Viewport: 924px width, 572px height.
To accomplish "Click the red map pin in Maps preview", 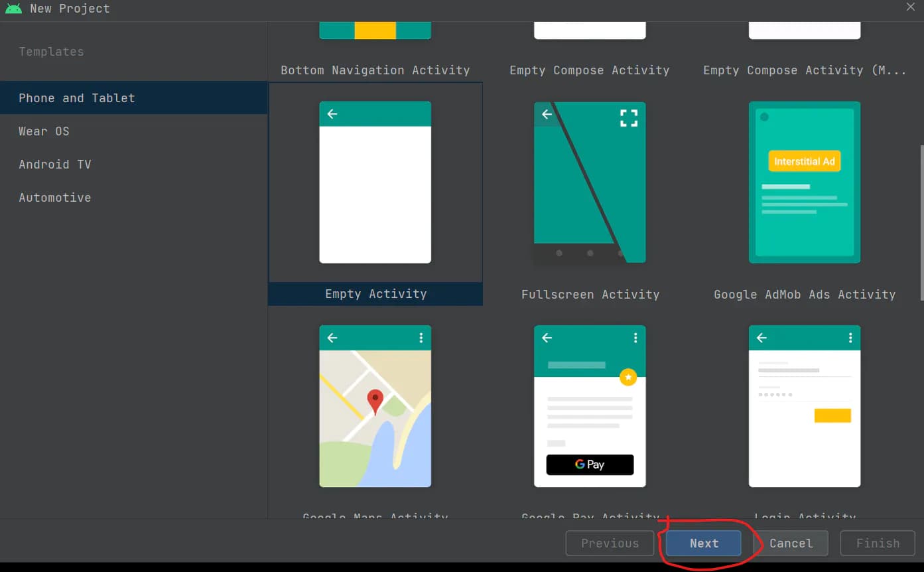I will [x=375, y=401].
